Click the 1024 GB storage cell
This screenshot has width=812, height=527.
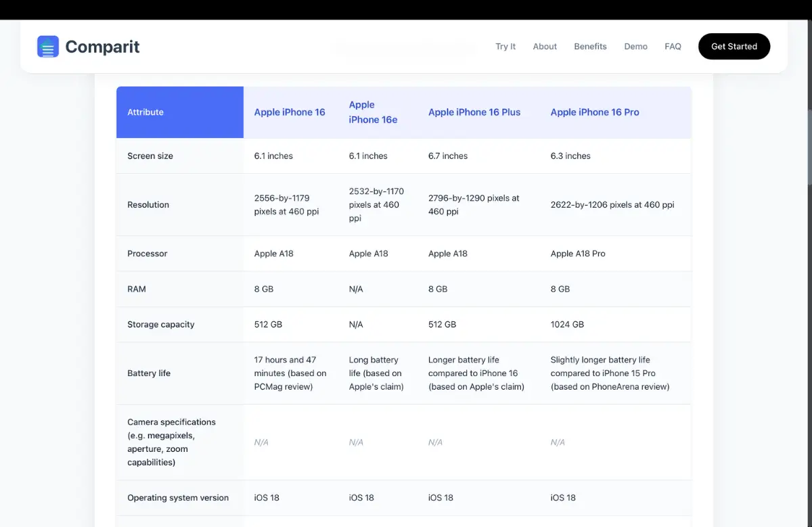(567, 325)
